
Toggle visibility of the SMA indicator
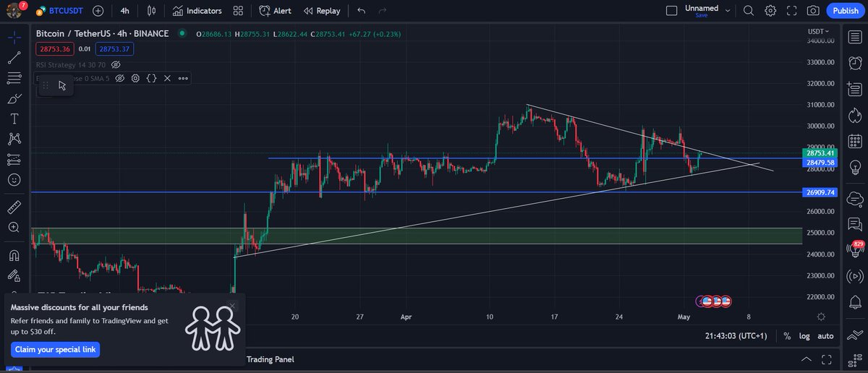[x=120, y=78]
